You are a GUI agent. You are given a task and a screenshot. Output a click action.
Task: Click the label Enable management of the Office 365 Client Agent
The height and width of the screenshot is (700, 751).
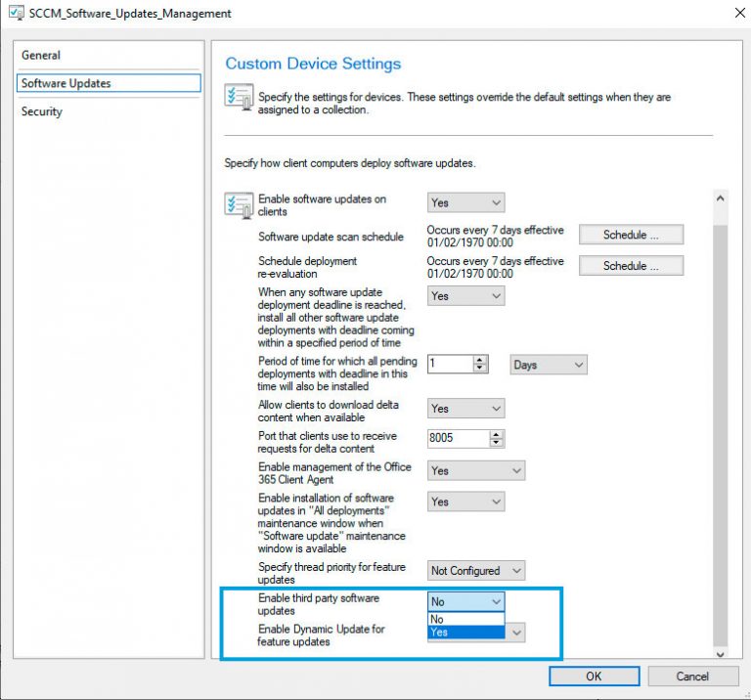[x=334, y=473]
